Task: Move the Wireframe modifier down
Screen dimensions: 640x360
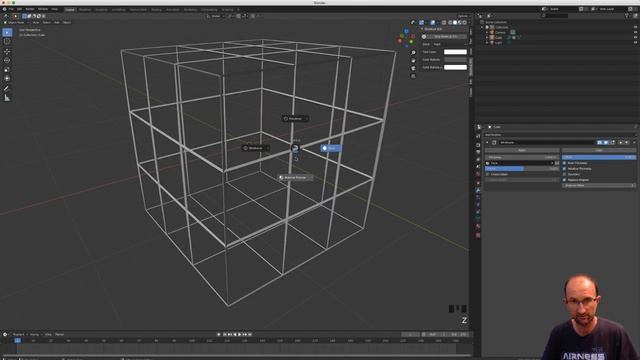Action: [627, 142]
